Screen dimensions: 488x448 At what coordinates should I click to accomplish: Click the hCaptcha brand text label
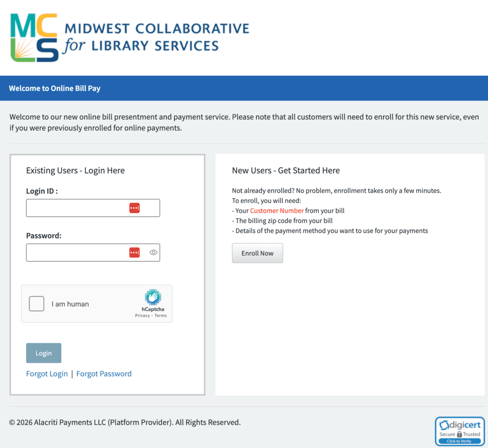point(153,309)
